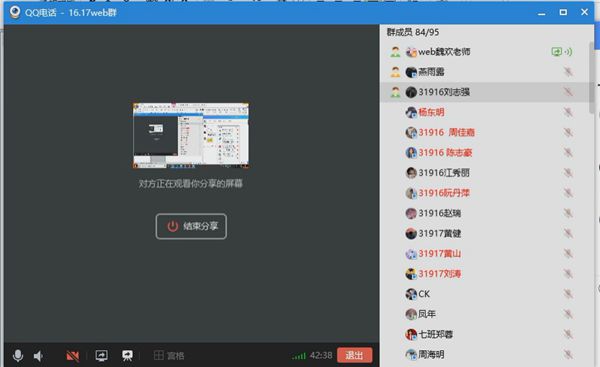This screenshot has height=367, width=600.
Task: Select the grid layout 宫格 option
Action: (x=169, y=356)
